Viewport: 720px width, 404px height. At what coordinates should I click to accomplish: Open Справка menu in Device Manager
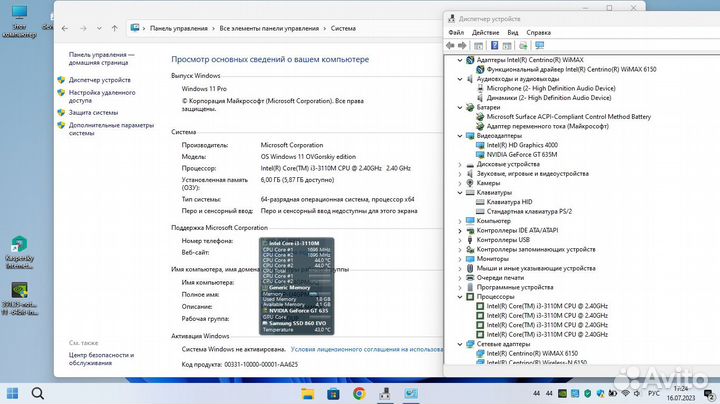tap(539, 33)
